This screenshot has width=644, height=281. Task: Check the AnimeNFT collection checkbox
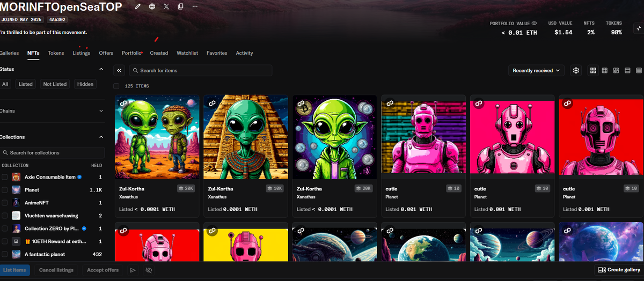pos(4,203)
